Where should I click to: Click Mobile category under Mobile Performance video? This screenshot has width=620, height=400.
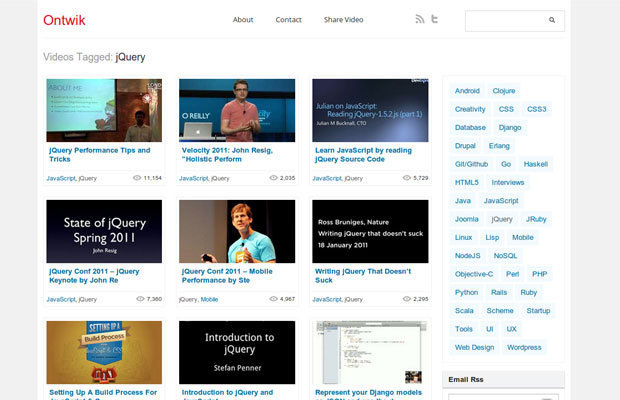click(209, 299)
